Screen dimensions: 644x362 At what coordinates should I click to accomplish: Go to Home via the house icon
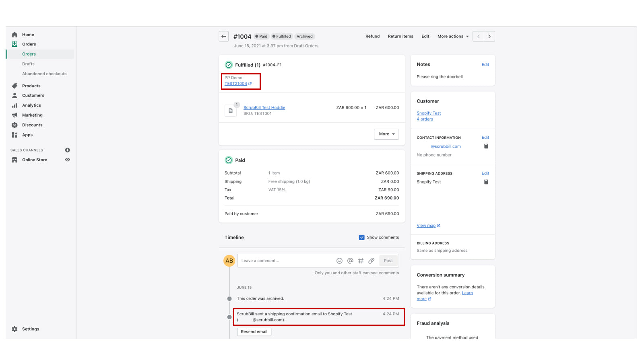point(14,35)
